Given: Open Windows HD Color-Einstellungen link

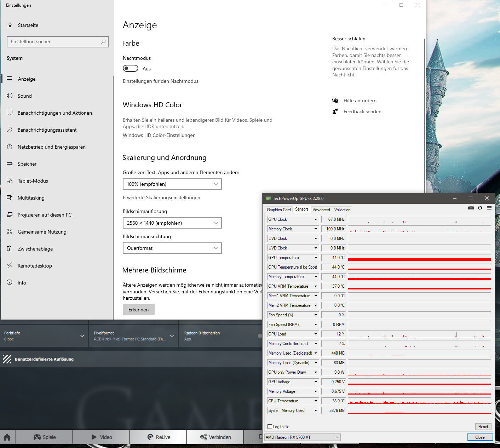Looking at the screenshot, I should [159, 135].
